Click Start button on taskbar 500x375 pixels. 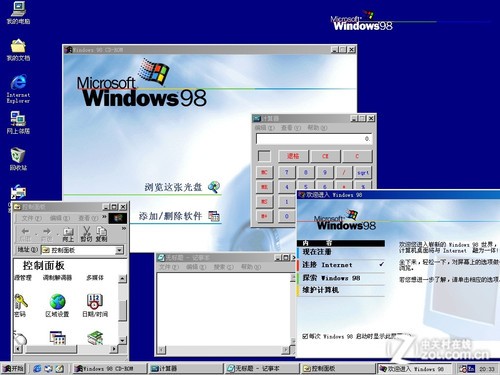[14, 369]
